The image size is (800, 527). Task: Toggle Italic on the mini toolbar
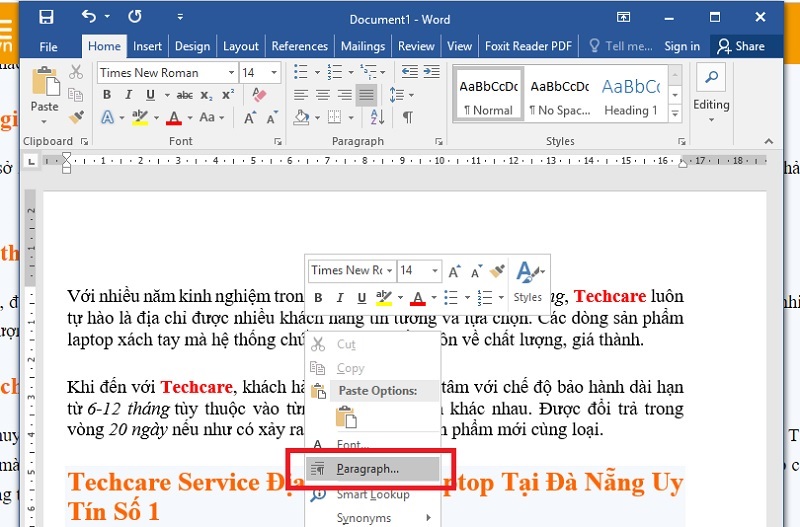(340, 298)
